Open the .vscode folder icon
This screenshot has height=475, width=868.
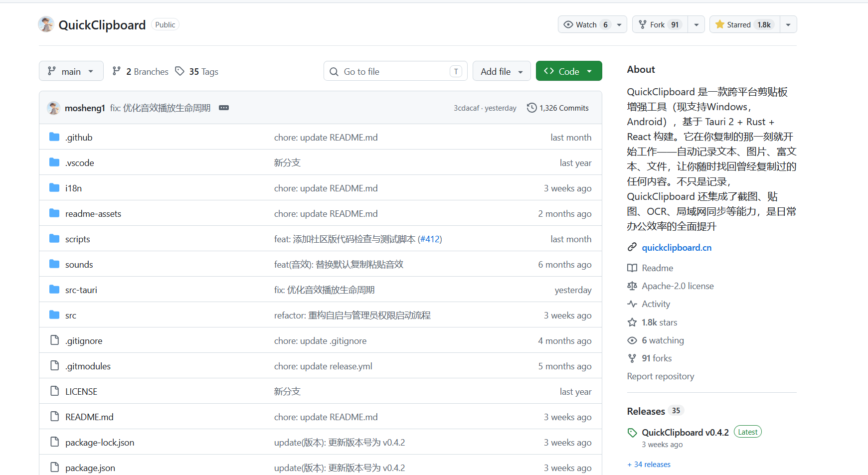pyautogui.click(x=54, y=162)
